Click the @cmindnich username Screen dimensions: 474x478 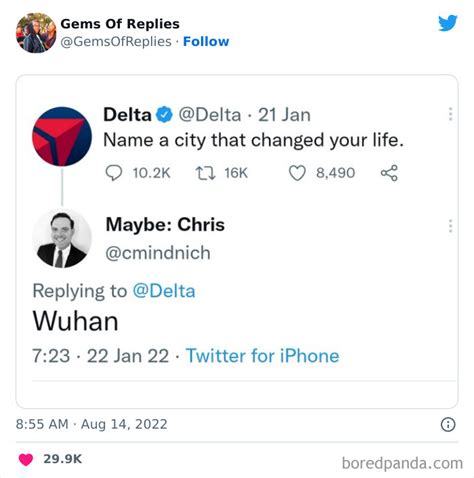[158, 253]
